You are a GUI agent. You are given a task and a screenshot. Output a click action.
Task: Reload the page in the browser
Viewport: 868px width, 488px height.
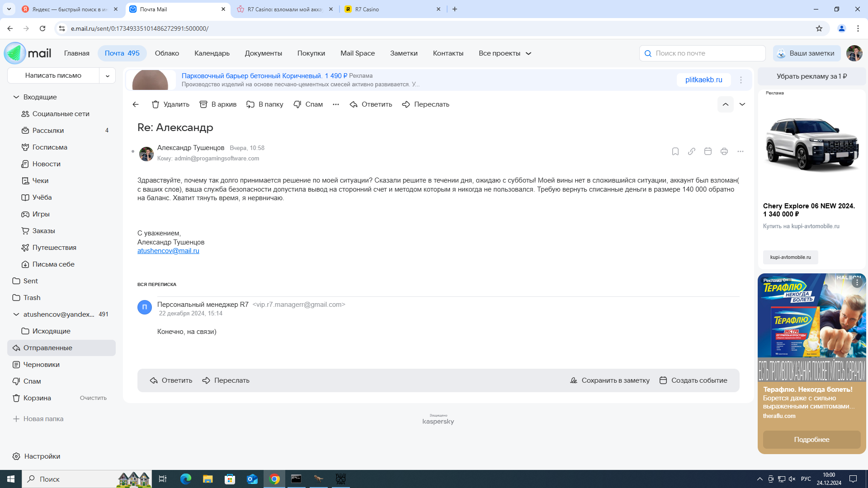pos(42,28)
